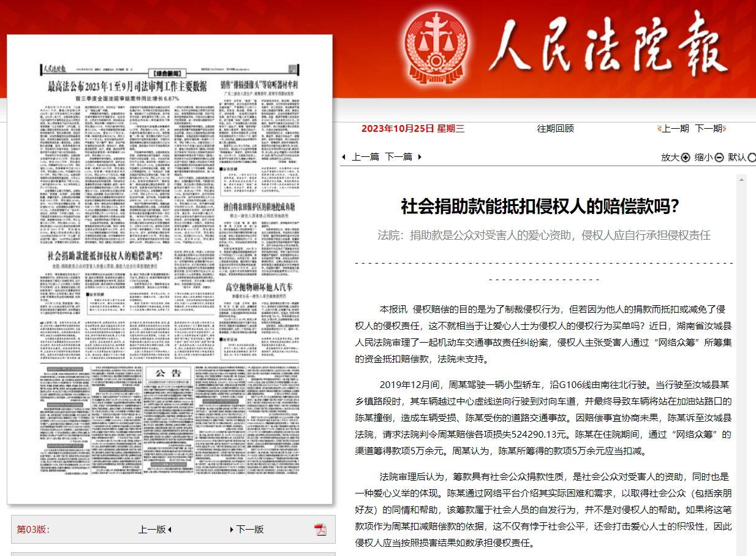Click the 默认 default text label
756x556 pixels.
click(x=738, y=158)
